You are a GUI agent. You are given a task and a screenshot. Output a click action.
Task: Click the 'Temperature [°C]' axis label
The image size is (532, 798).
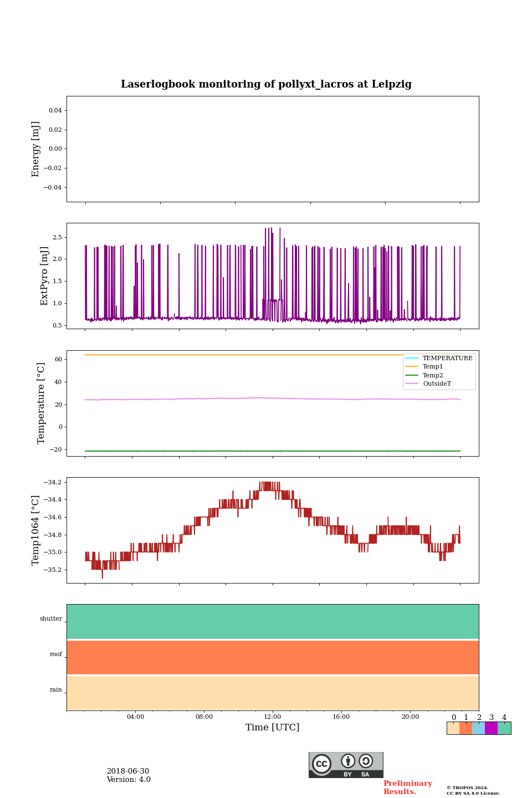pos(41,403)
